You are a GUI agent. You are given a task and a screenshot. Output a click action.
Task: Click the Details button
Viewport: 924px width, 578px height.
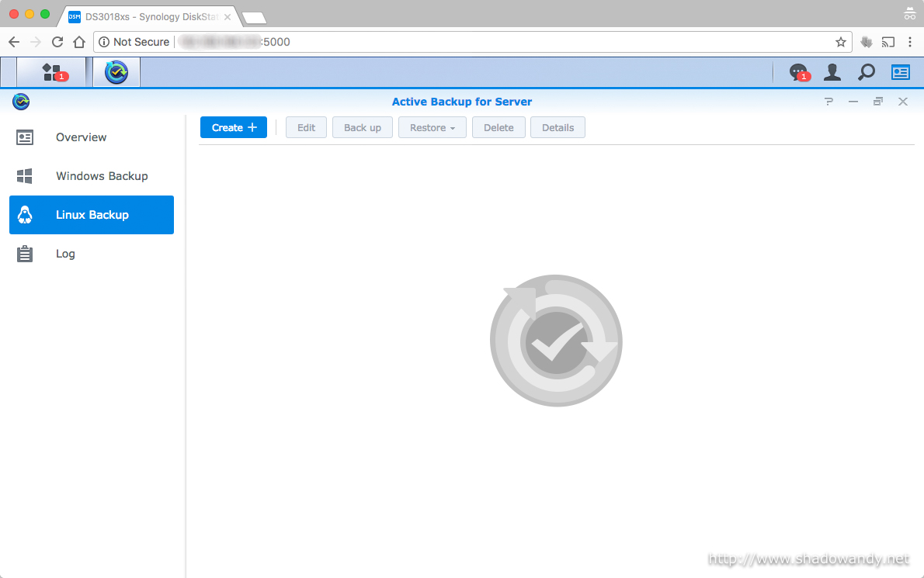(558, 128)
